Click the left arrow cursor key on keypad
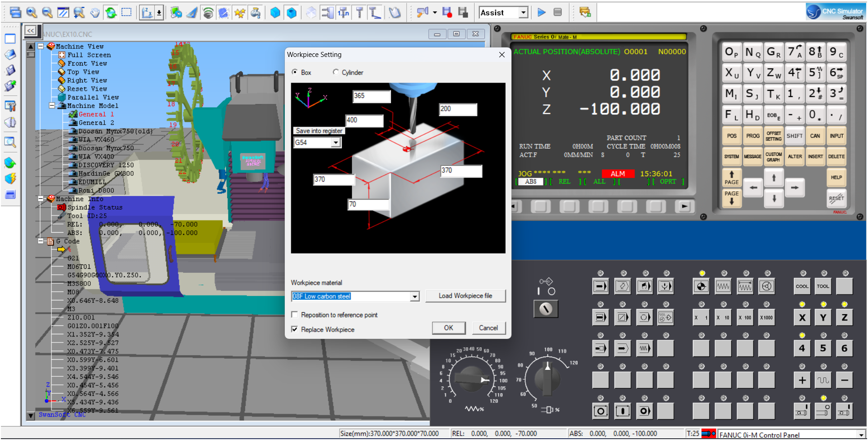Image resolution: width=868 pixels, height=440 pixels. pyautogui.click(x=753, y=188)
